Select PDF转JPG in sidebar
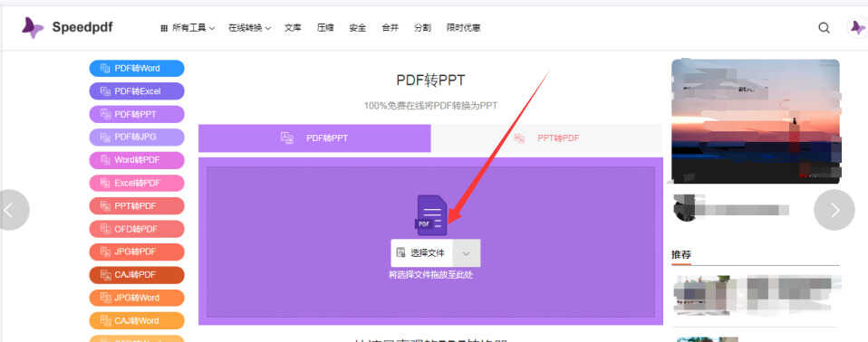This screenshot has height=342, width=868. [x=137, y=137]
